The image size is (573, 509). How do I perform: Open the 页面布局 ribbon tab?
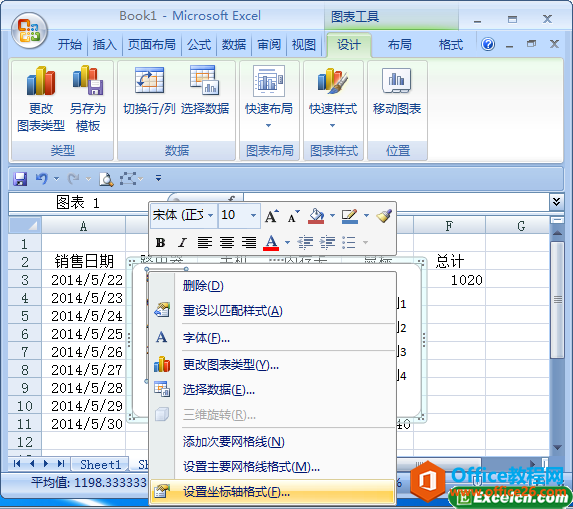pos(151,45)
